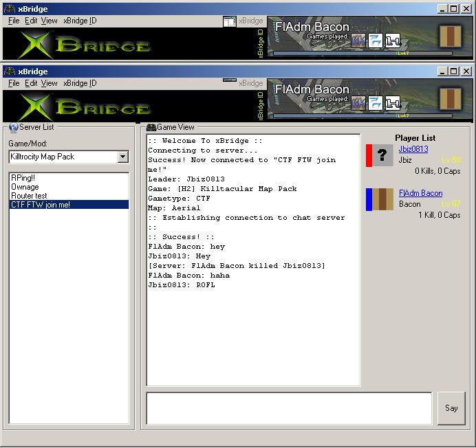Click '0 Kills, 0 Caps' stat text
This screenshot has height=448, width=476.
tap(437, 171)
